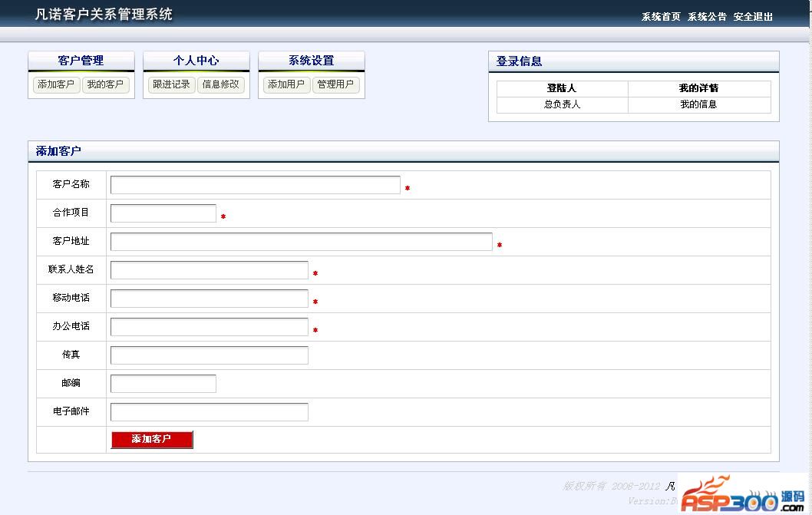Open 跟进记录 under 个人中心

click(171, 84)
